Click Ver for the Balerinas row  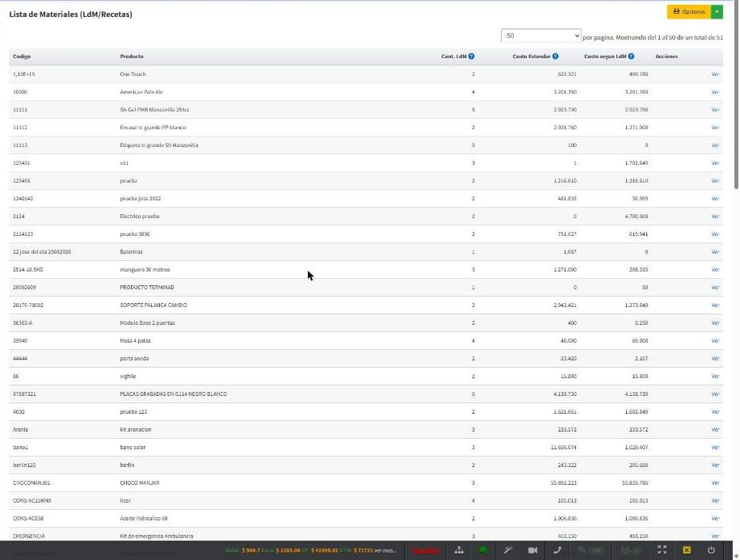point(715,252)
